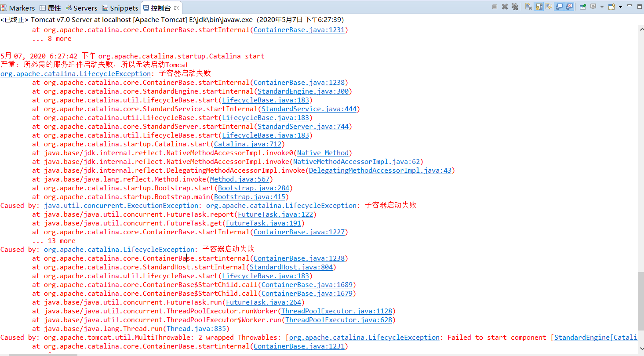644x356 pixels.
Task: Switch to the 属性 tab
Action: point(50,8)
